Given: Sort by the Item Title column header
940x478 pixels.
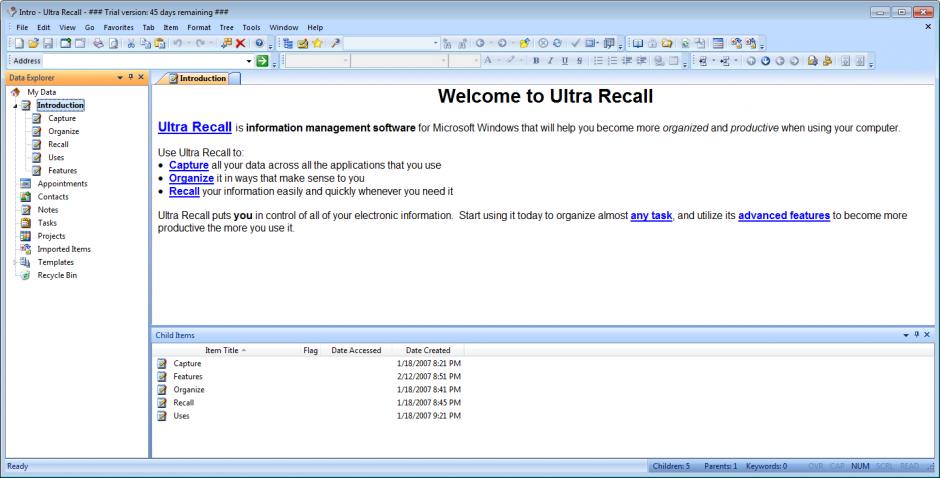Looking at the screenshot, I should [x=225, y=350].
